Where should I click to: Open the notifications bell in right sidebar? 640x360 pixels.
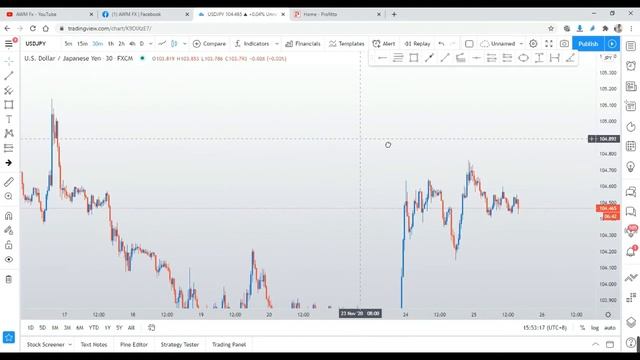pyautogui.click(x=631, y=251)
